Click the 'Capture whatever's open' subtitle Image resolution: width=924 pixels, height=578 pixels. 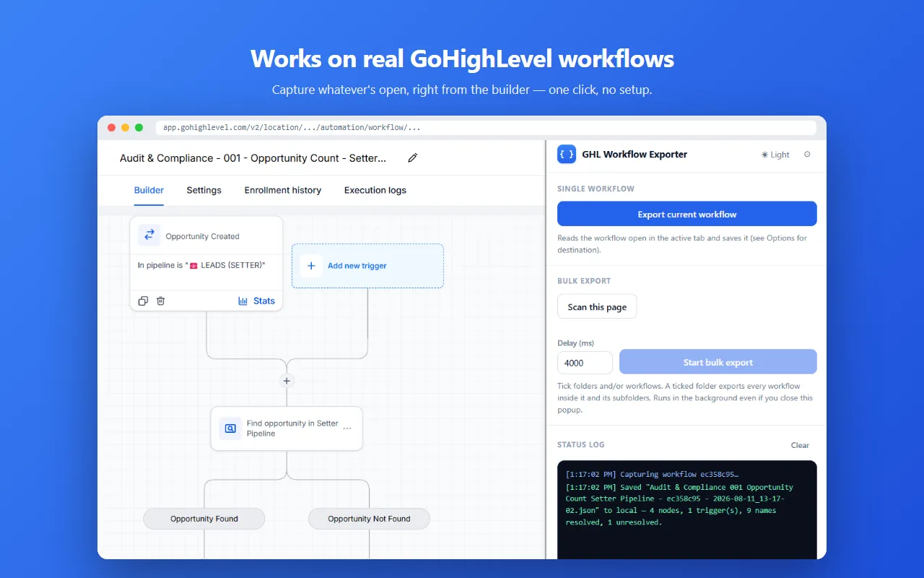(462, 90)
